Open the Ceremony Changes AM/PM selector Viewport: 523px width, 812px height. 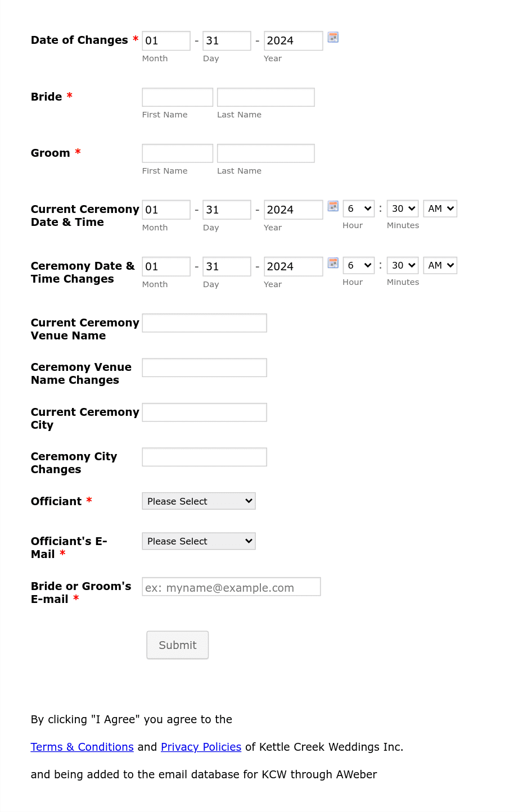point(440,265)
